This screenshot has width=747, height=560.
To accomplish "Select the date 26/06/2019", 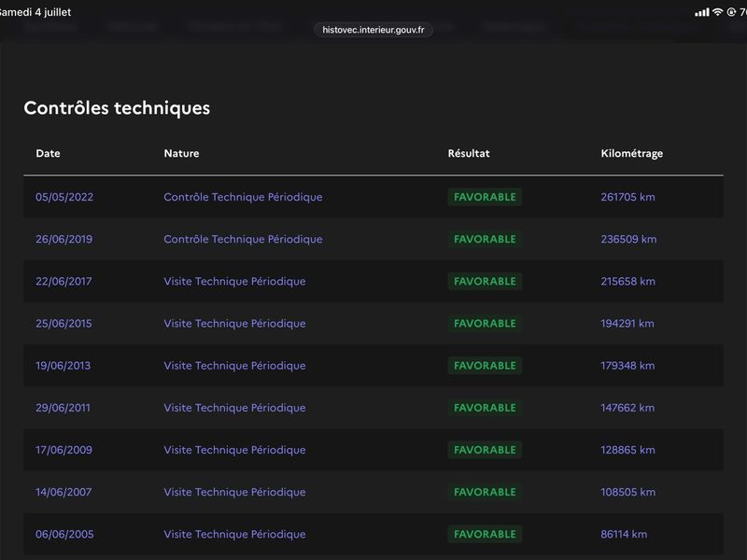I will tap(63, 239).
